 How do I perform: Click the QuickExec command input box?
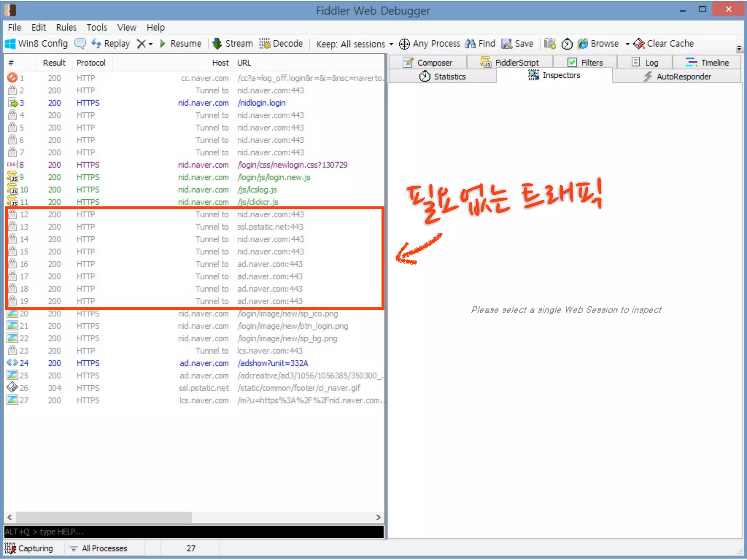click(x=193, y=532)
